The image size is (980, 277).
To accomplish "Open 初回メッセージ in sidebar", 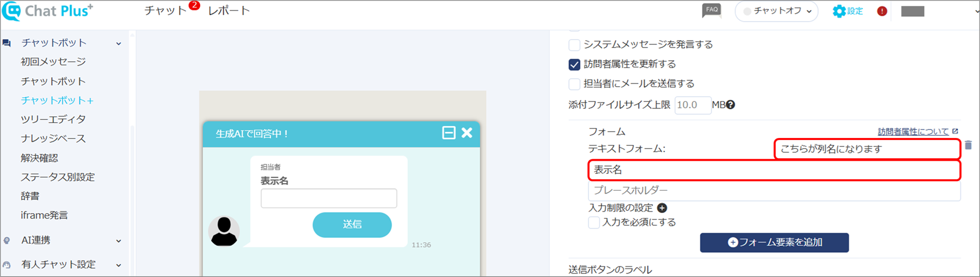I will click(53, 62).
